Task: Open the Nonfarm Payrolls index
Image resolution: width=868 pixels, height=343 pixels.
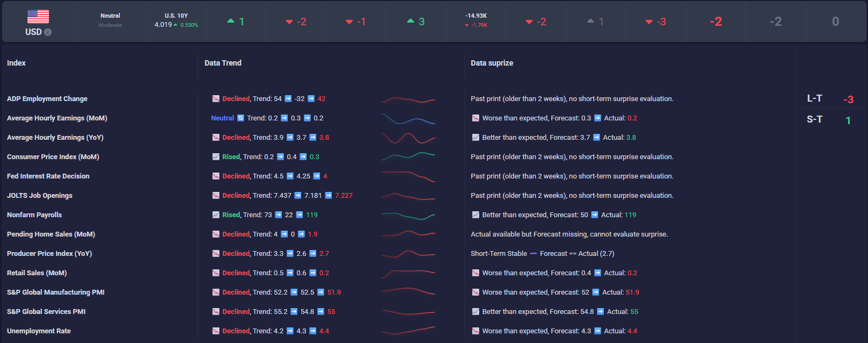Action: (x=34, y=215)
